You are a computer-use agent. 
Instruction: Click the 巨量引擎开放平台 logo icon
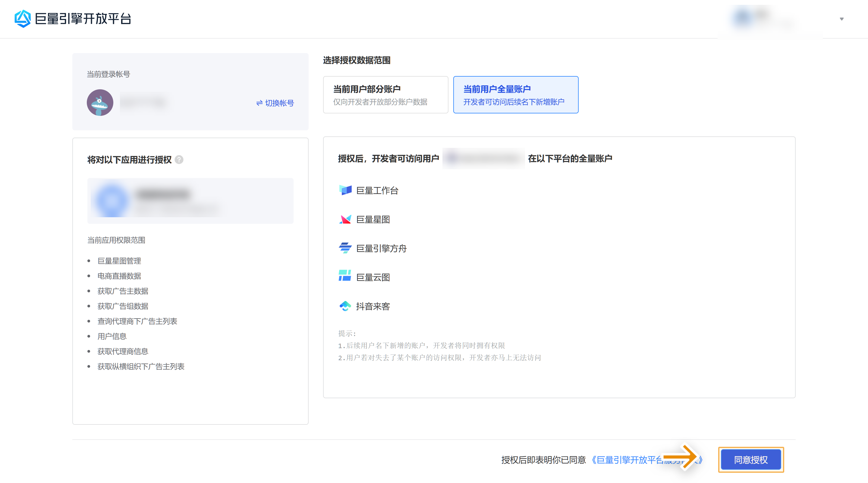[x=23, y=18]
